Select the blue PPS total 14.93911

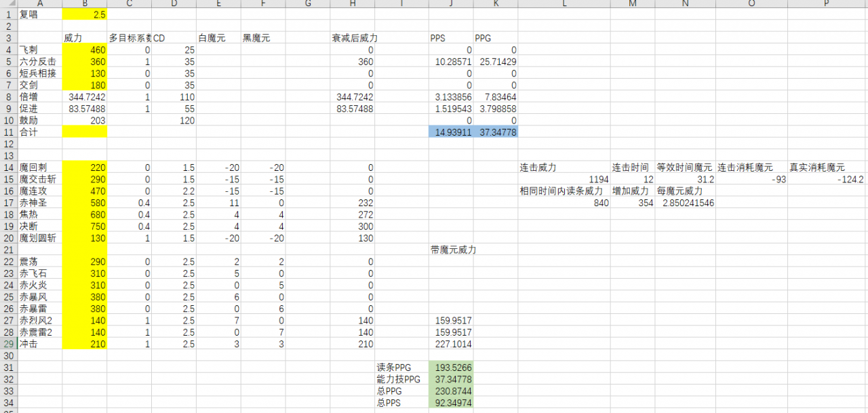(450, 132)
